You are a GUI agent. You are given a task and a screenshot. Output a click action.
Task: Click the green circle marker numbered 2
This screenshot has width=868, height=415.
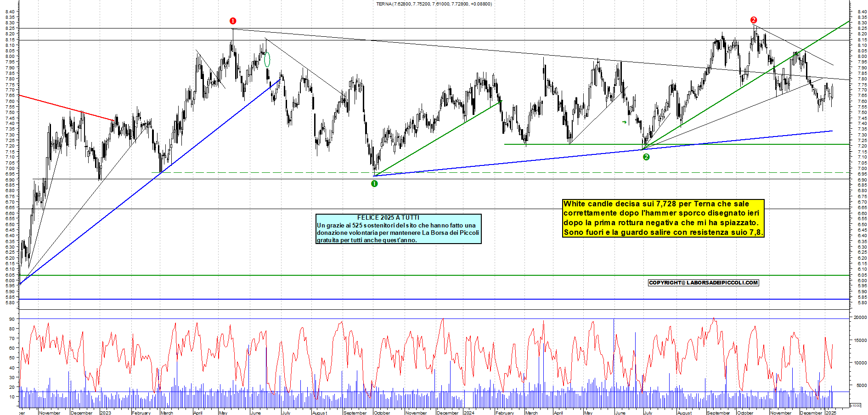pyautogui.click(x=646, y=157)
